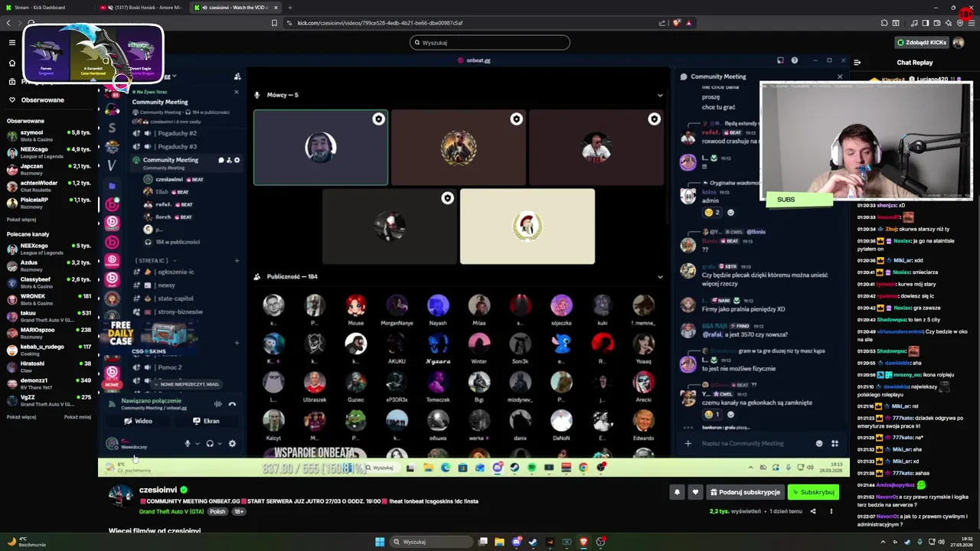Open Windows Start menu on taskbar

(x=380, y=542)
